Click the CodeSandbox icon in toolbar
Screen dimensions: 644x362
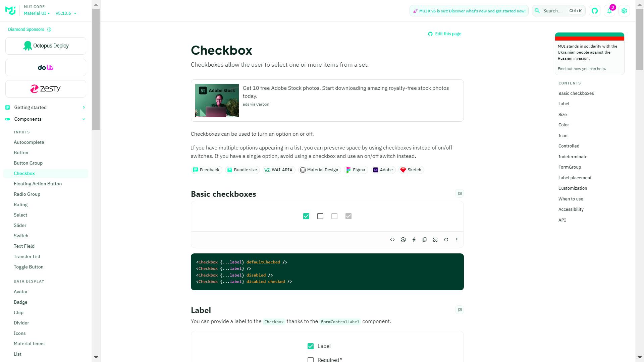point(404,240)
